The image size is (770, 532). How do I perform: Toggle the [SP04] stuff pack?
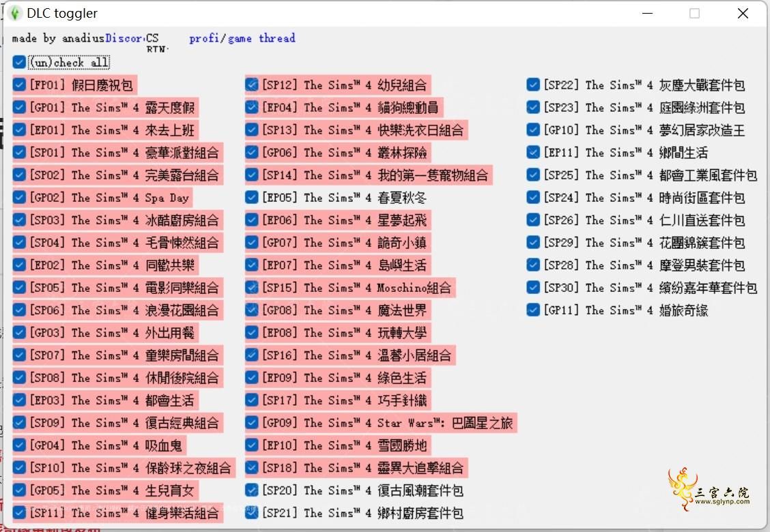point(19,243)
